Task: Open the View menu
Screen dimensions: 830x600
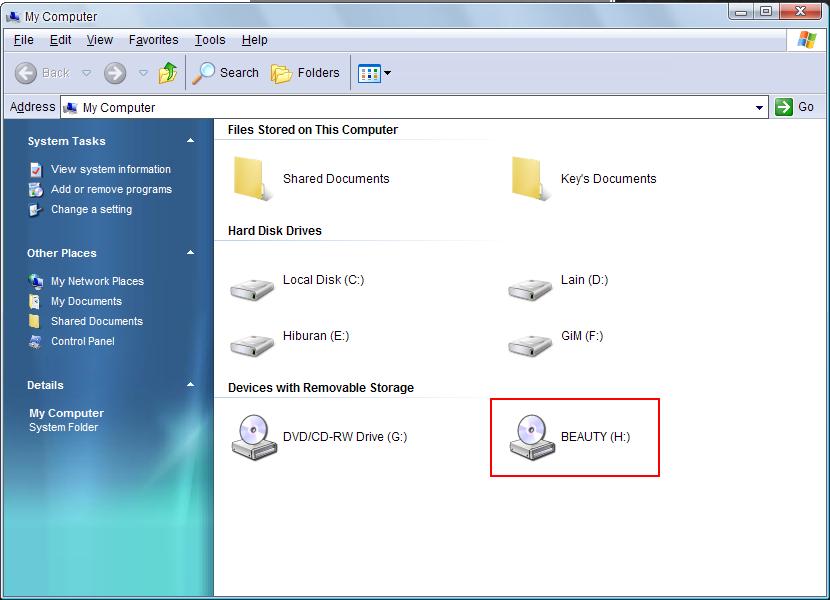Action: [100, 40]
